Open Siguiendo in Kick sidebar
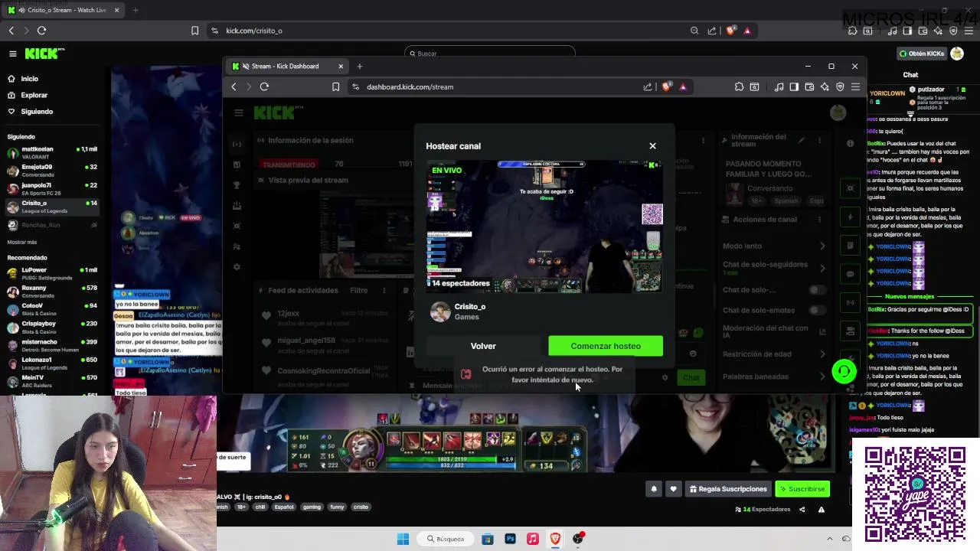Screen dimensions: 980x551 (x=36, y=112)
